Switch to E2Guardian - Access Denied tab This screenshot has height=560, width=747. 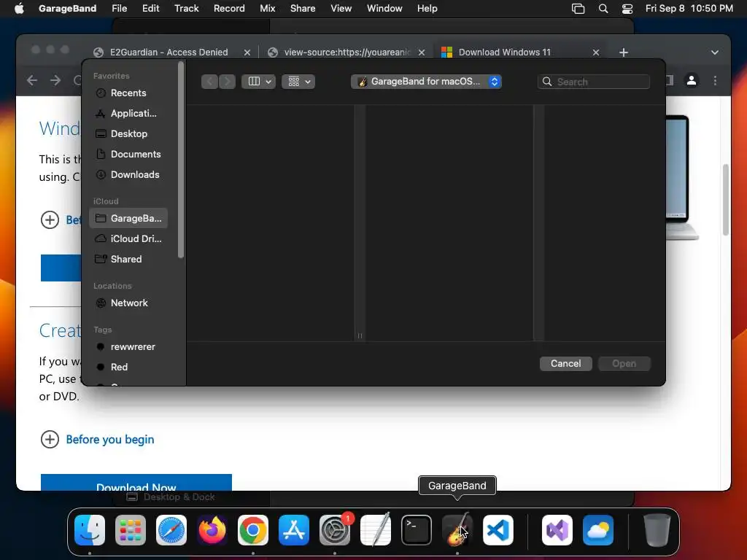coord(169,52)
